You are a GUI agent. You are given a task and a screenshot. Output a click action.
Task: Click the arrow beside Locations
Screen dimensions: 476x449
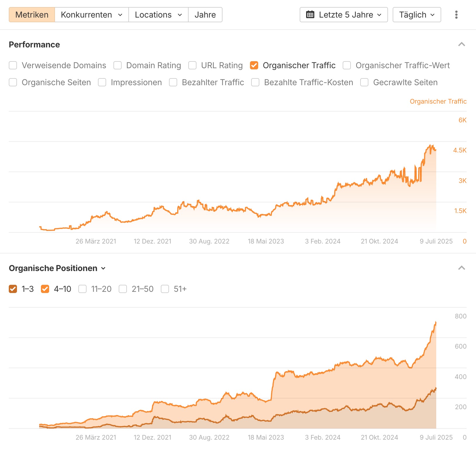tap(180, 15)
